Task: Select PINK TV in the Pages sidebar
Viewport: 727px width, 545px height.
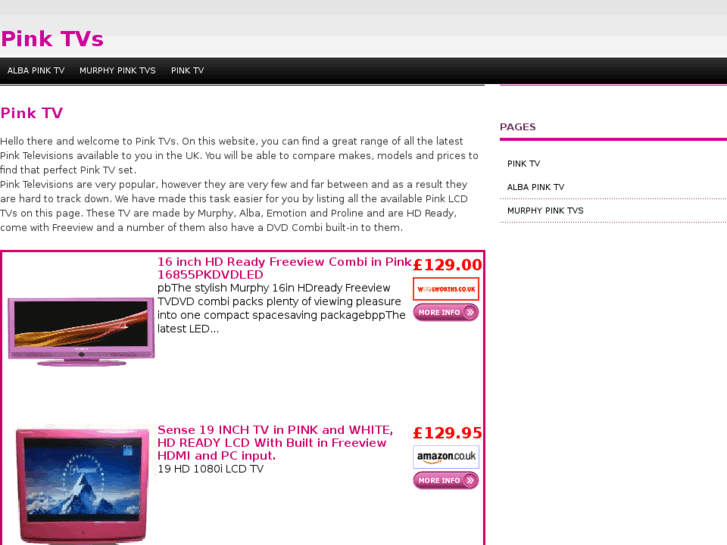Action: pyautogui.click(x=523, y=164)
